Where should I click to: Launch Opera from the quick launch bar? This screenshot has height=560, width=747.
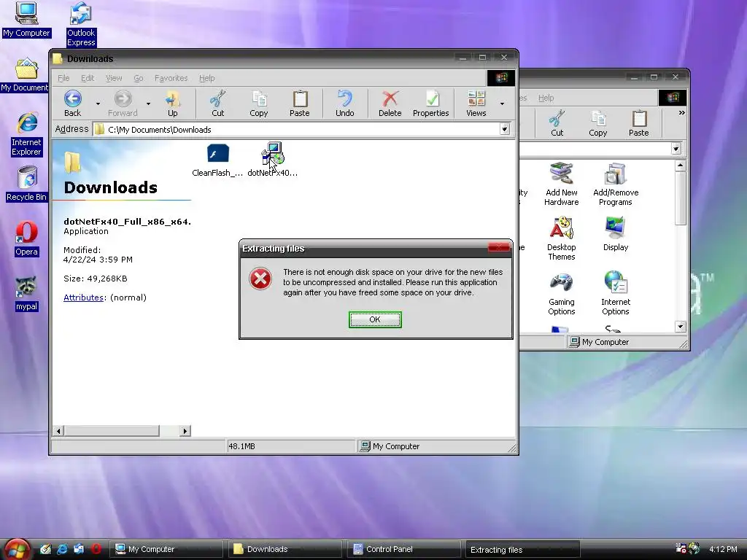(96, 549)
